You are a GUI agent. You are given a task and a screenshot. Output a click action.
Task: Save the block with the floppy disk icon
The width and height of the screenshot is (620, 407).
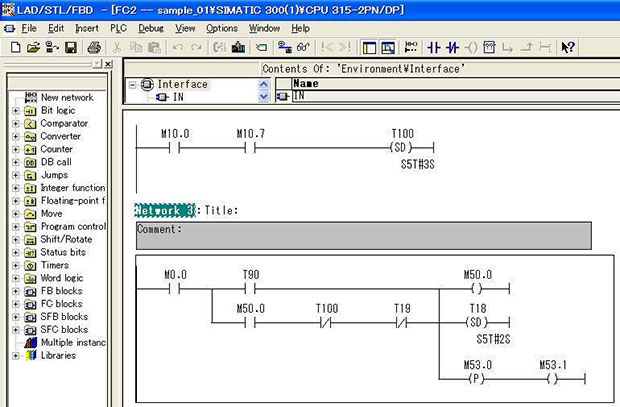71,47
